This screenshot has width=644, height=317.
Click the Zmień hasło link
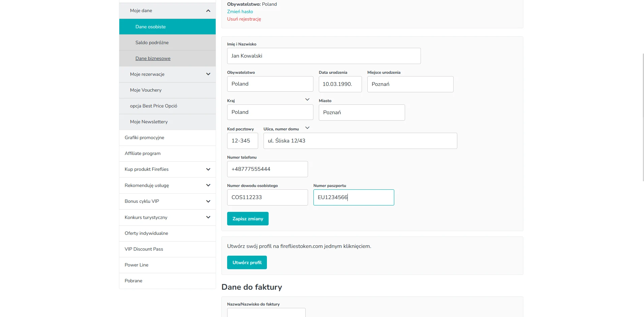pyautogui.click(x=240, y=11)
